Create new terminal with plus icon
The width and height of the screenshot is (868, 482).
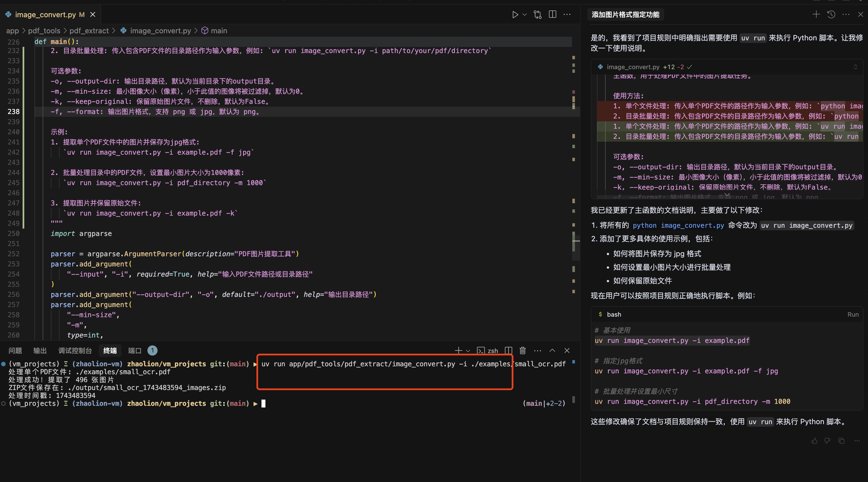(x=458, y=351)
